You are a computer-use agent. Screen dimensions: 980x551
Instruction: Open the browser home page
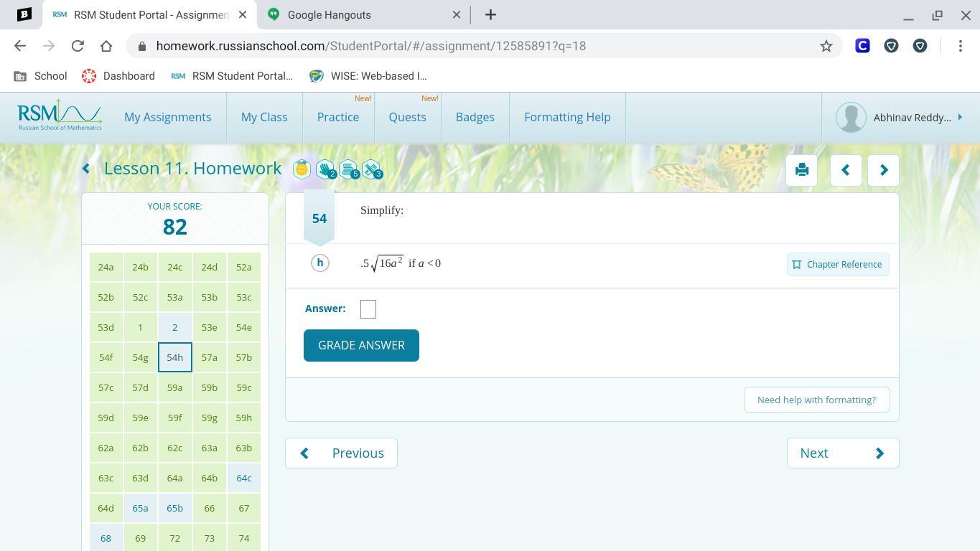(106, 46)
